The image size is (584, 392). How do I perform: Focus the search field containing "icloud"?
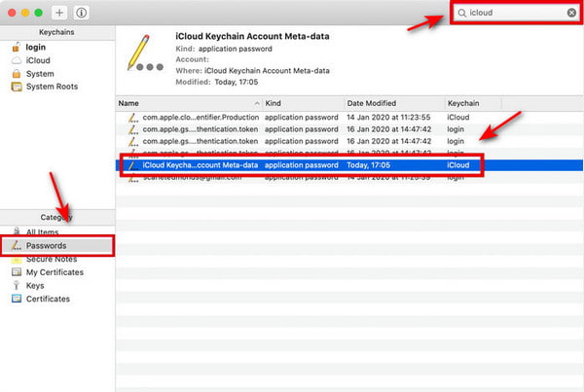[x=516, y=13]
